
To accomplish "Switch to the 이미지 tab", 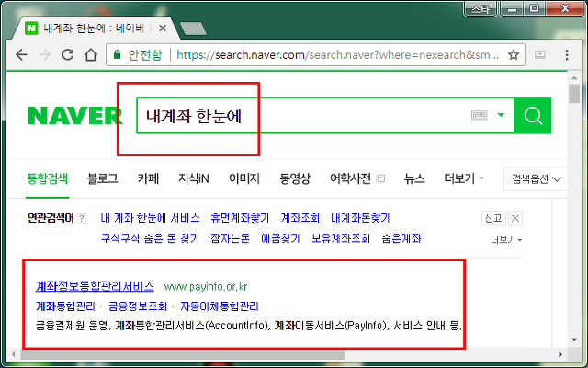I will 244,178.
